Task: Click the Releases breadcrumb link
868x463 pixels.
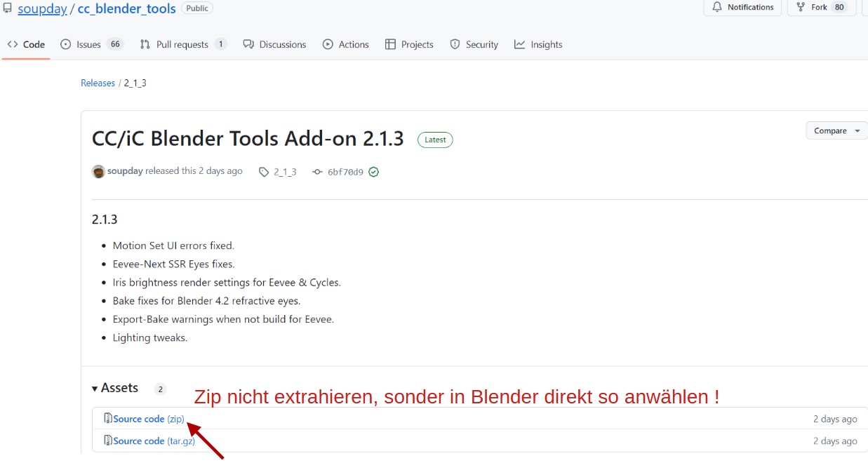Action: click(x=98, y=83)
